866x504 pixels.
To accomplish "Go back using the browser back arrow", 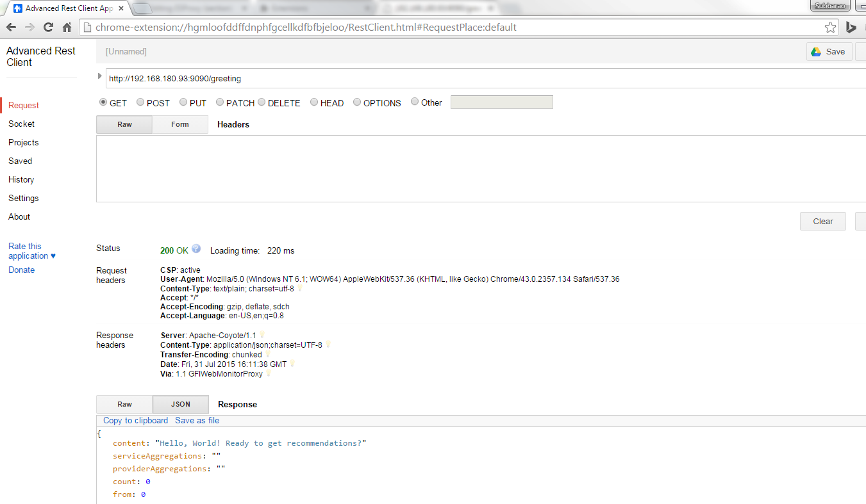I will [x=11, y=28].
